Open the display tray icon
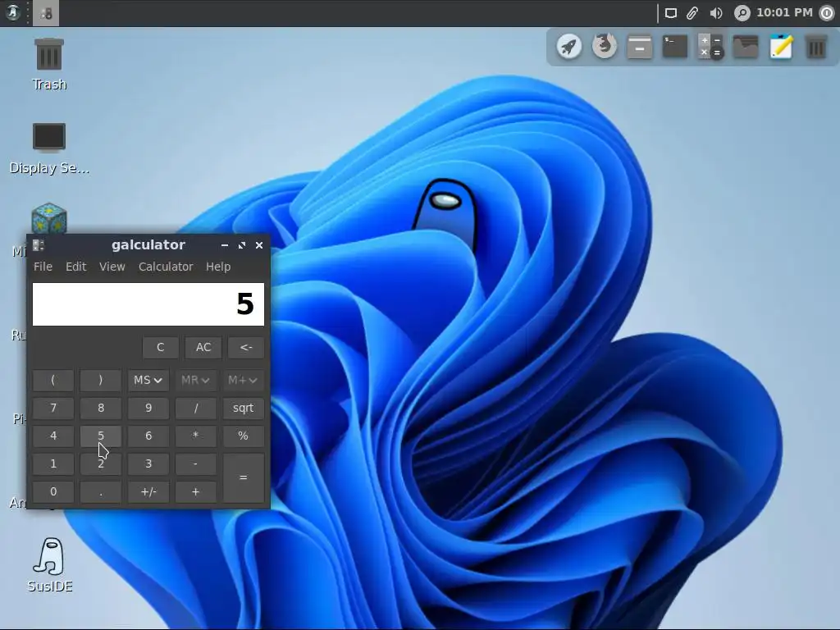840x630 pixels. [671, 13]
